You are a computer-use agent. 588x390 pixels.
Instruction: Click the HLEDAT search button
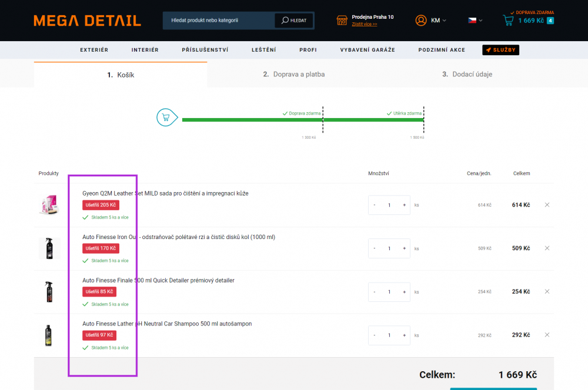pyautogui.click(x=294, y=20)
